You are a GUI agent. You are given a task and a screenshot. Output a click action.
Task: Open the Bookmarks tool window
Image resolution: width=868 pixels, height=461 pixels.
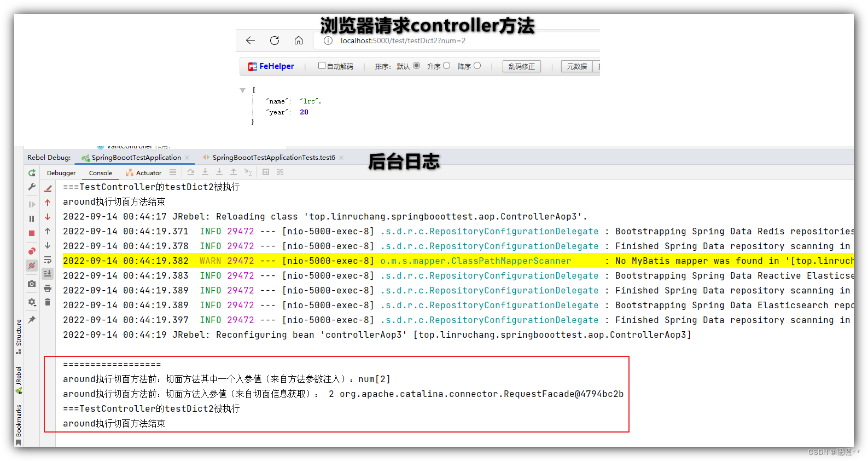19,424
